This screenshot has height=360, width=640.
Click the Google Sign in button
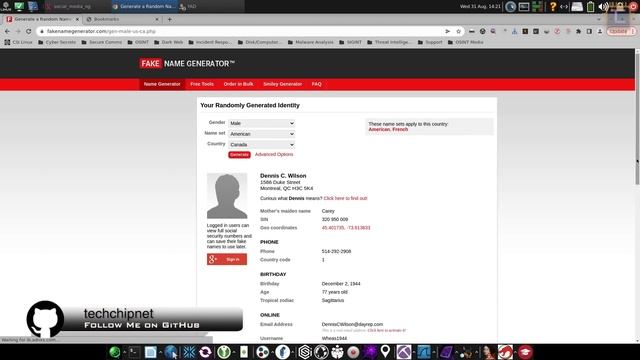pyautogui.click(x=227, y=259)
